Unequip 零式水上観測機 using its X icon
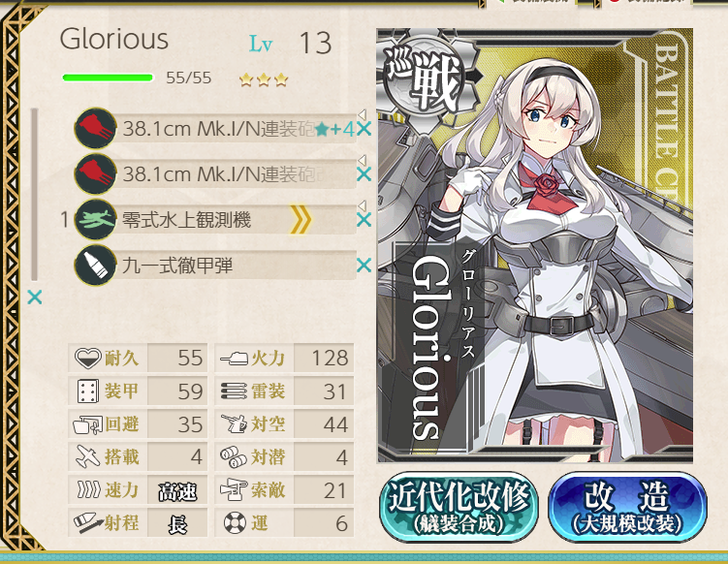This screenshot has height=564, width=728. pos(364,220)
